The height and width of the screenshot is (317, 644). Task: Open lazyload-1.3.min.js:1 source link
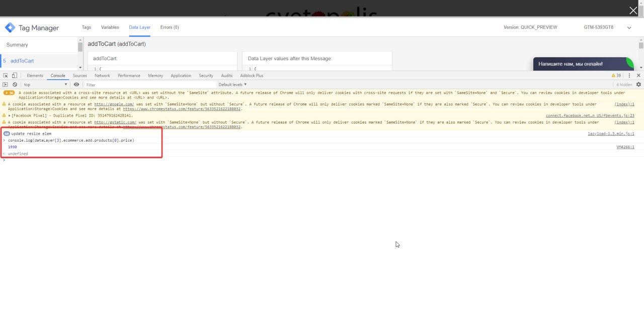click(x=611, y=134)
